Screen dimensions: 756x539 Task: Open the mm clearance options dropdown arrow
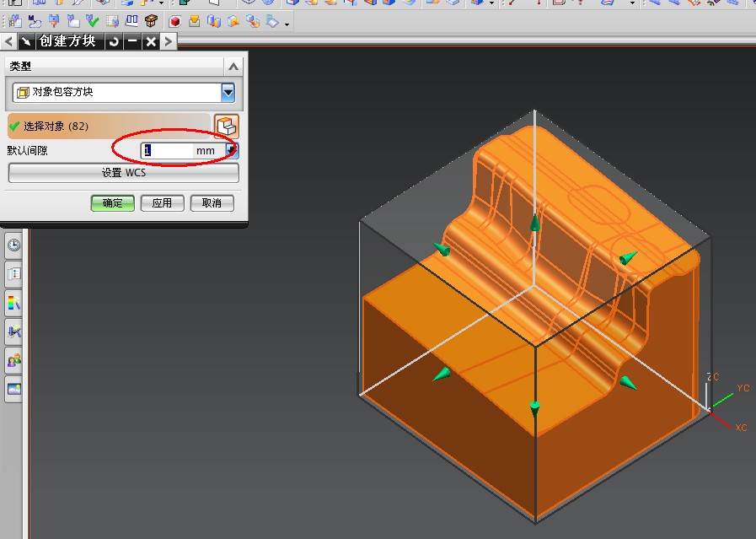pos(232,150)
